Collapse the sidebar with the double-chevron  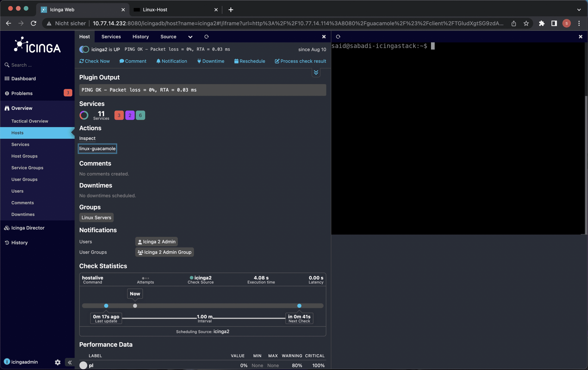click(x=70, y=362)
